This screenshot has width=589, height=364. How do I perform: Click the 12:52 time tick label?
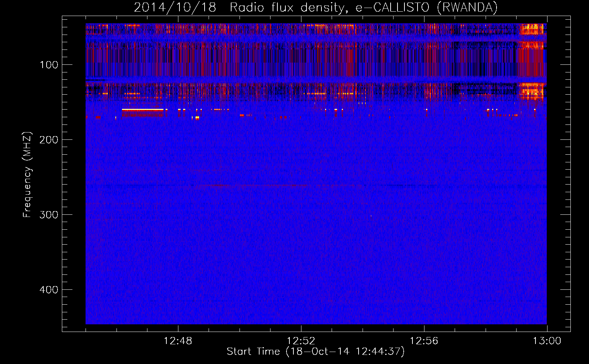click(x=301, y=341)
